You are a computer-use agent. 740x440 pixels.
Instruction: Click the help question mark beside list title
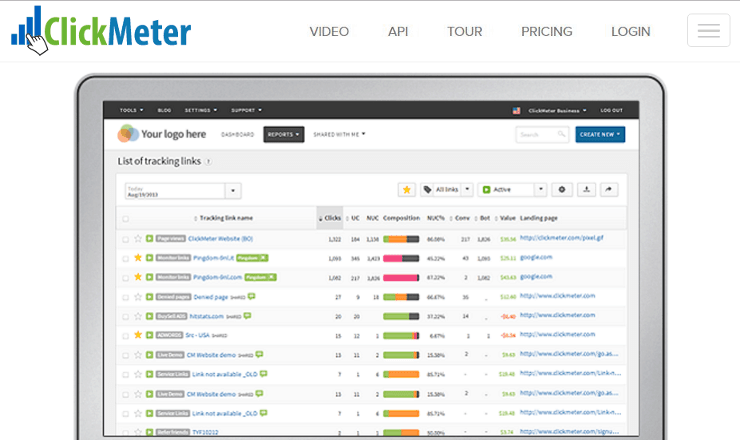pos(208,162)
